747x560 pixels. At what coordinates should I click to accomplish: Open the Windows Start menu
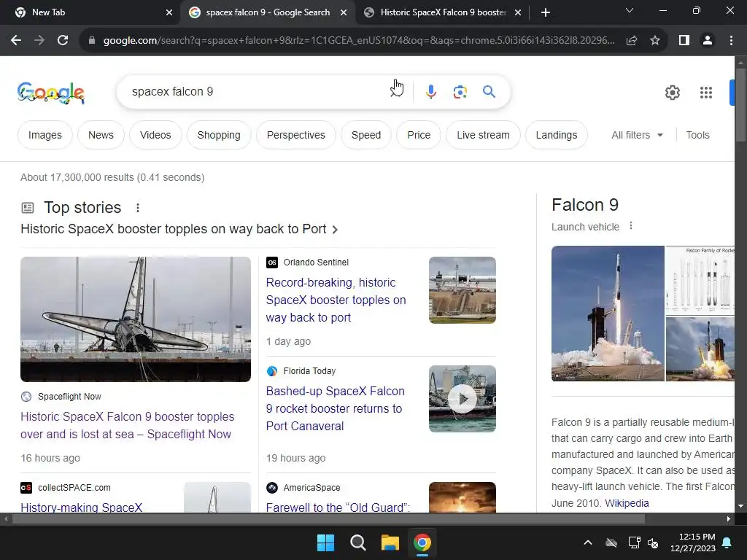tap(326, 542)
